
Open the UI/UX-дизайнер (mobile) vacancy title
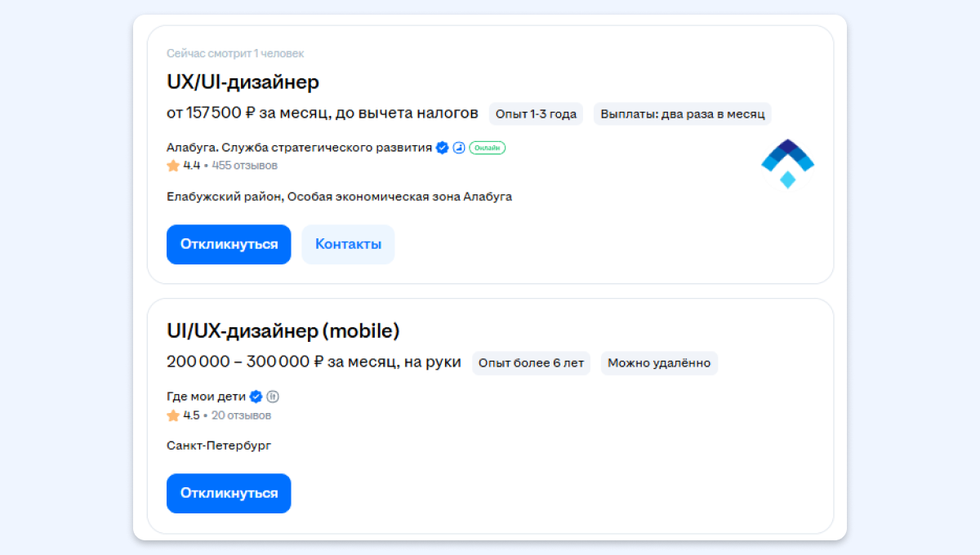coord(283,331)
